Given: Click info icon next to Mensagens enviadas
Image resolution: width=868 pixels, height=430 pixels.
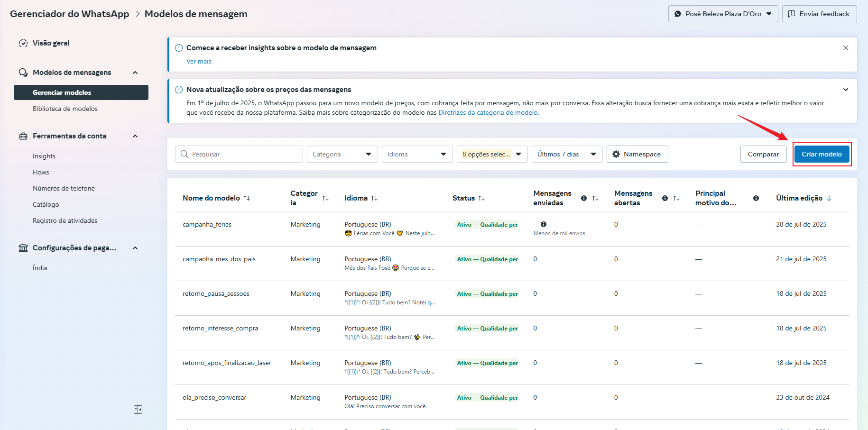Looking at the screenshot, I should pos(584,198).
